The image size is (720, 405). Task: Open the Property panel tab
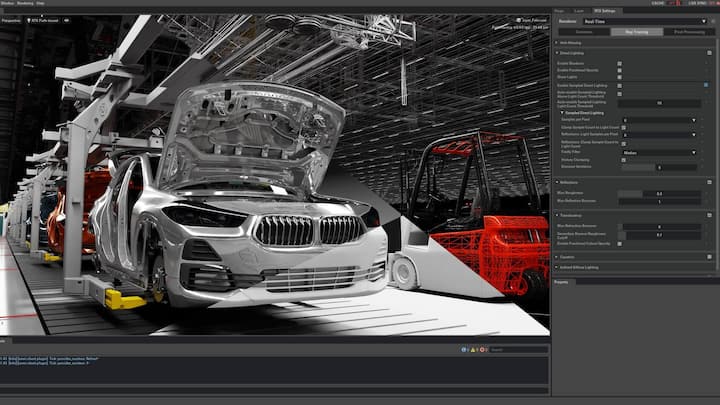point(561,282)
